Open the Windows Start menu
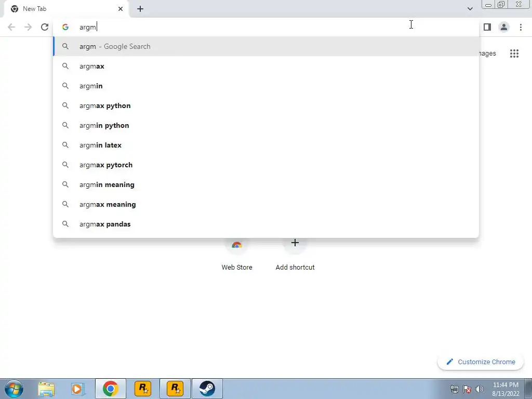The width and height of the screenshot is (532, 399). coord(14,389)
